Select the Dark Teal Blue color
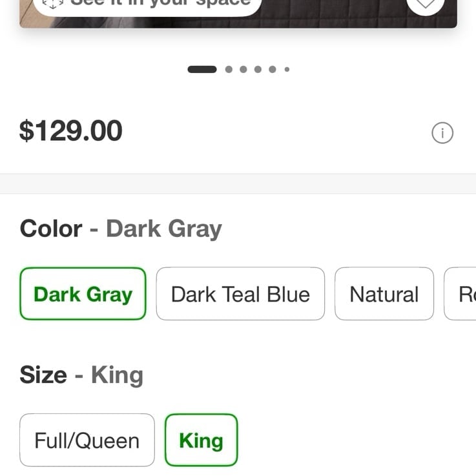476x476 pixels. (240, 294)
